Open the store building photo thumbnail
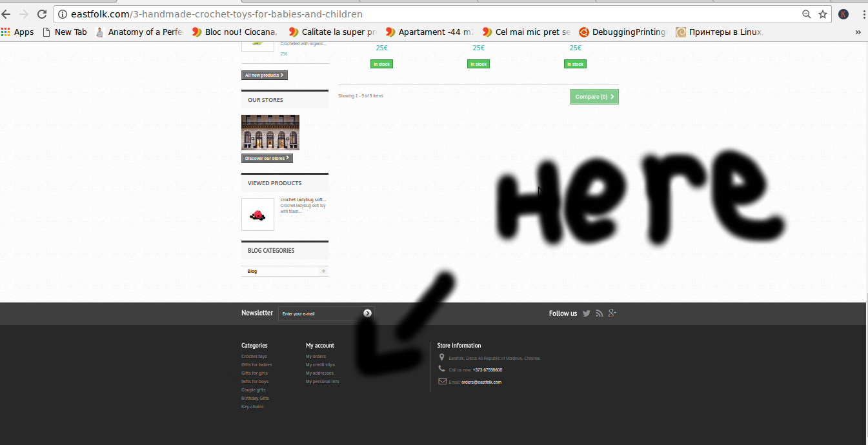Screen dimensions: 868x445 [x=270, y=132]
